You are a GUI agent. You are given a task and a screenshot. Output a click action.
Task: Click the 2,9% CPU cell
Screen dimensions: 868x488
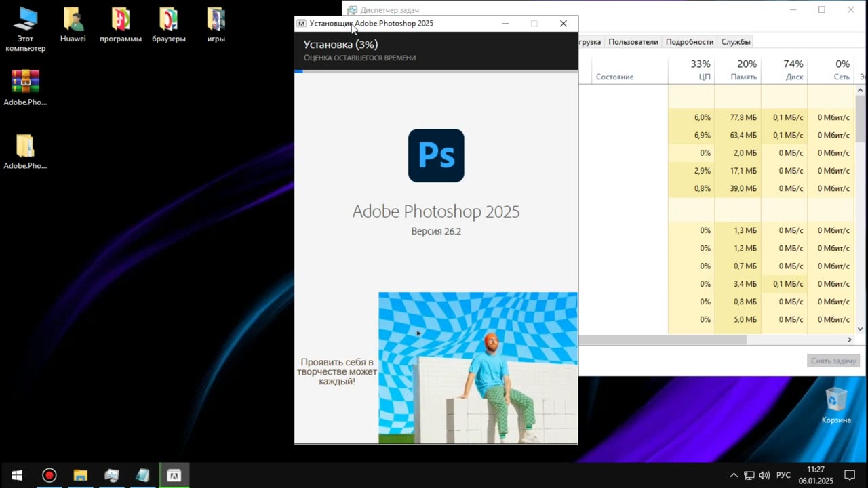[x=691, y=171]
